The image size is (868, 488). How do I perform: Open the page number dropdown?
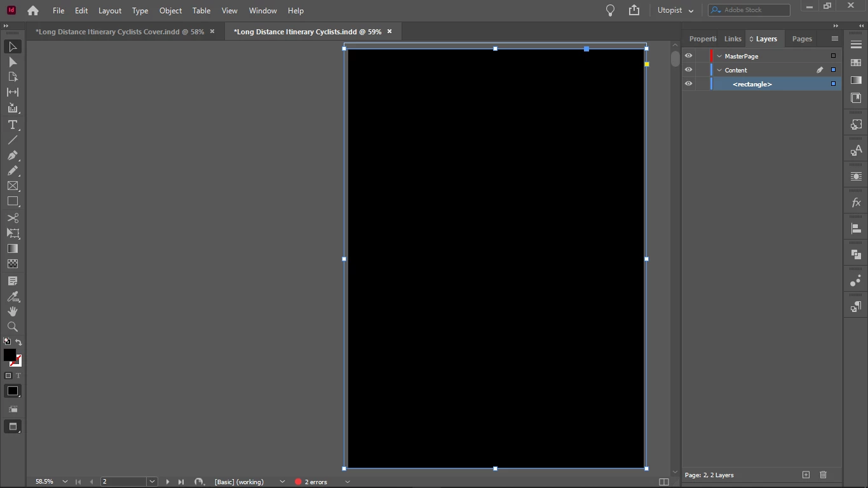[x=152, y=482]
